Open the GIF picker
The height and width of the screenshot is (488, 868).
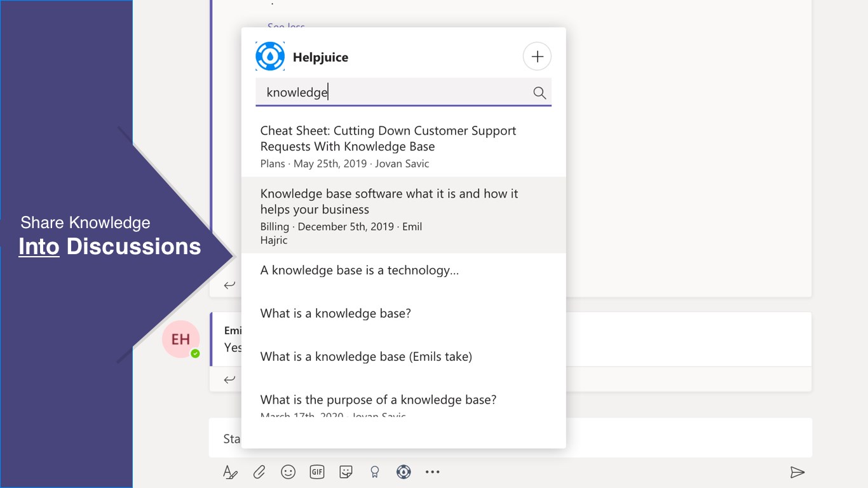(317, 472)
